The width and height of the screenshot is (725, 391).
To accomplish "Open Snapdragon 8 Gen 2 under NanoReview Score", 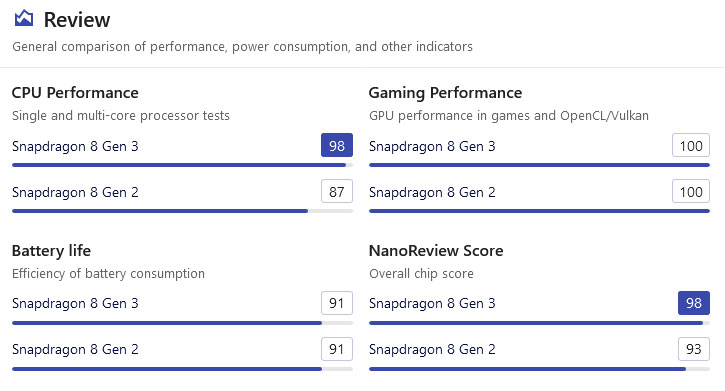I will click(x=432, y=349).
